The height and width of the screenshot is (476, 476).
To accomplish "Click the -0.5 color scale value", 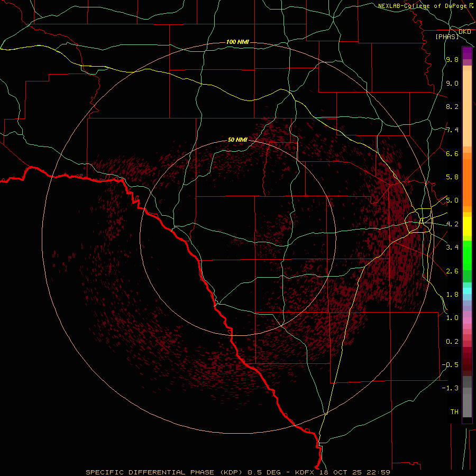I will tap(450, 365).
